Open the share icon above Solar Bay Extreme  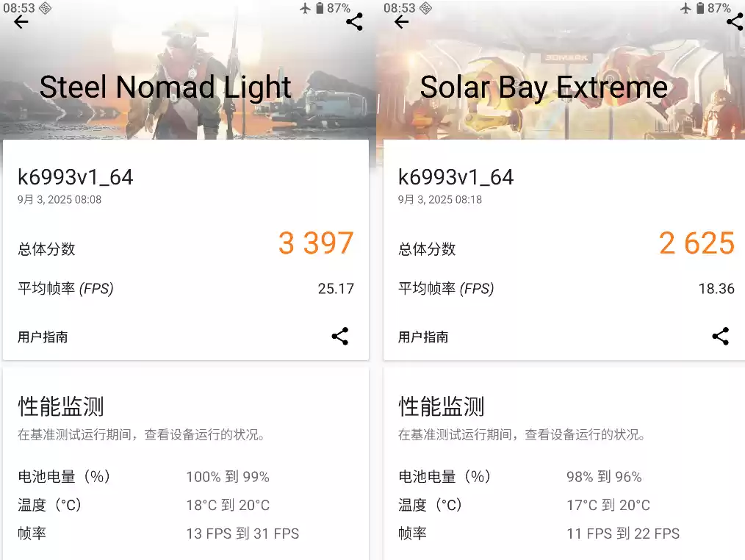[x=735, y=22]
